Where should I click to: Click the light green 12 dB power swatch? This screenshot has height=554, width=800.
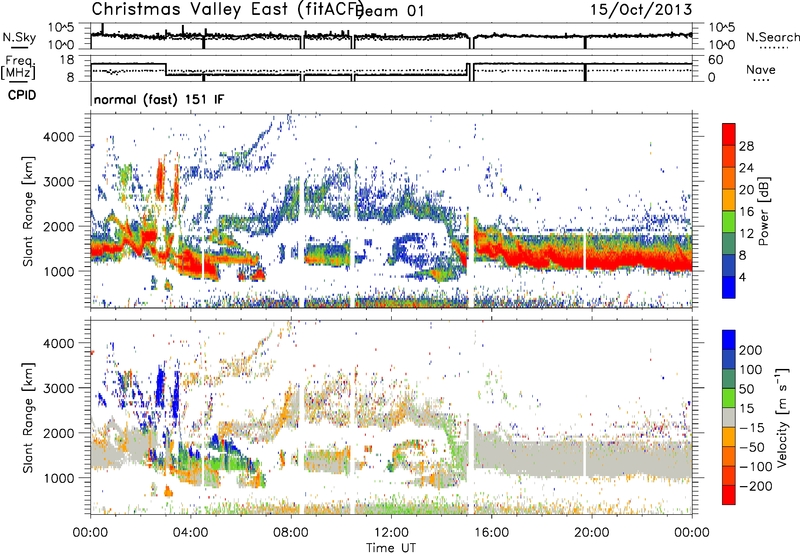click(x=729, y=221)
